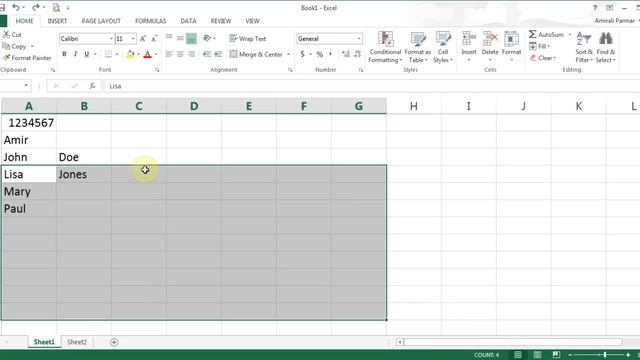Toggle Wrap Text for the selection
Image resolution: width=640 pixels, height=360 pixels.
(x=248, y=39)
